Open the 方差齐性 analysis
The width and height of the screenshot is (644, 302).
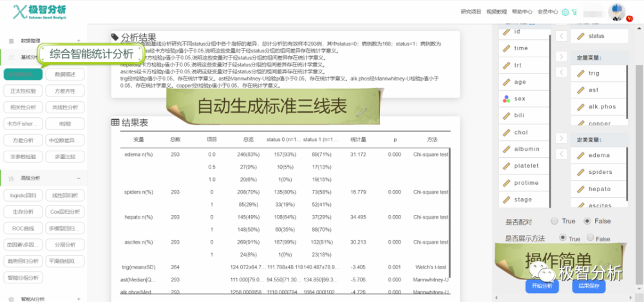tap(65, 91)
